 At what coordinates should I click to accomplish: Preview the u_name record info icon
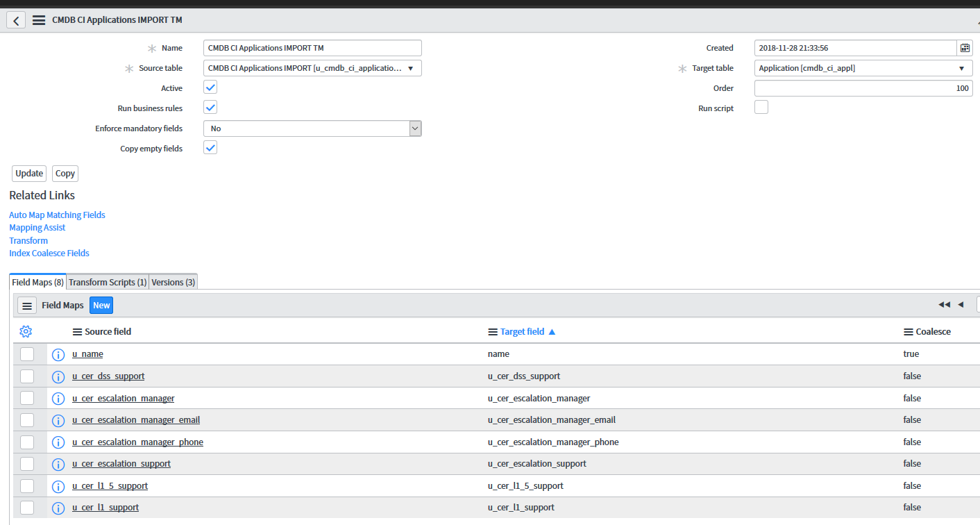click(x=59, y=355)
